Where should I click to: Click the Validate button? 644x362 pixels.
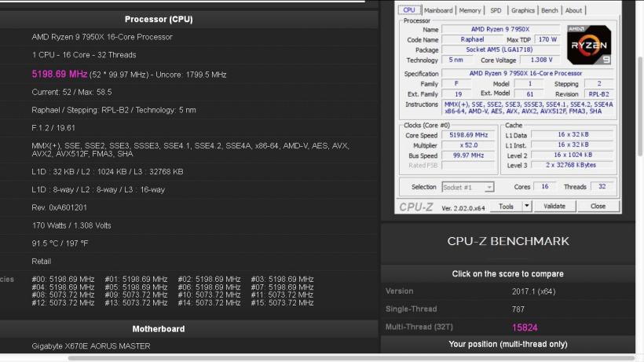(x=554, y=207)
